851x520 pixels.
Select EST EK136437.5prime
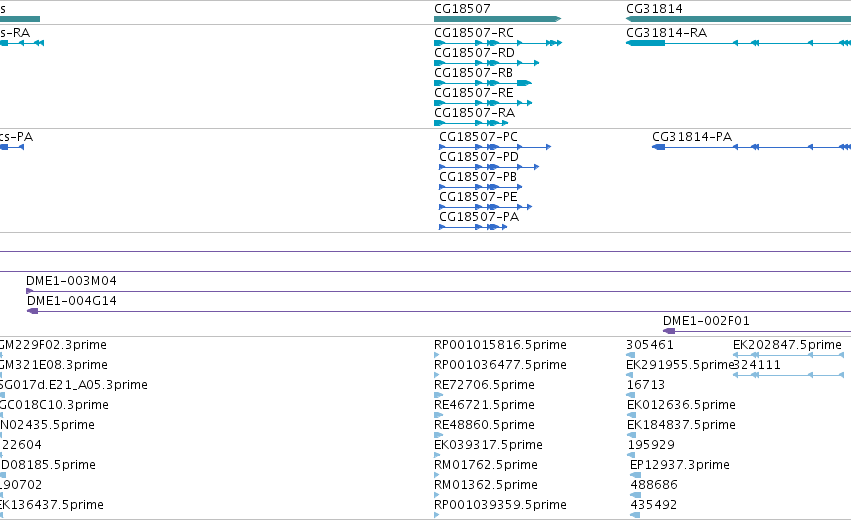click(52, 506)
